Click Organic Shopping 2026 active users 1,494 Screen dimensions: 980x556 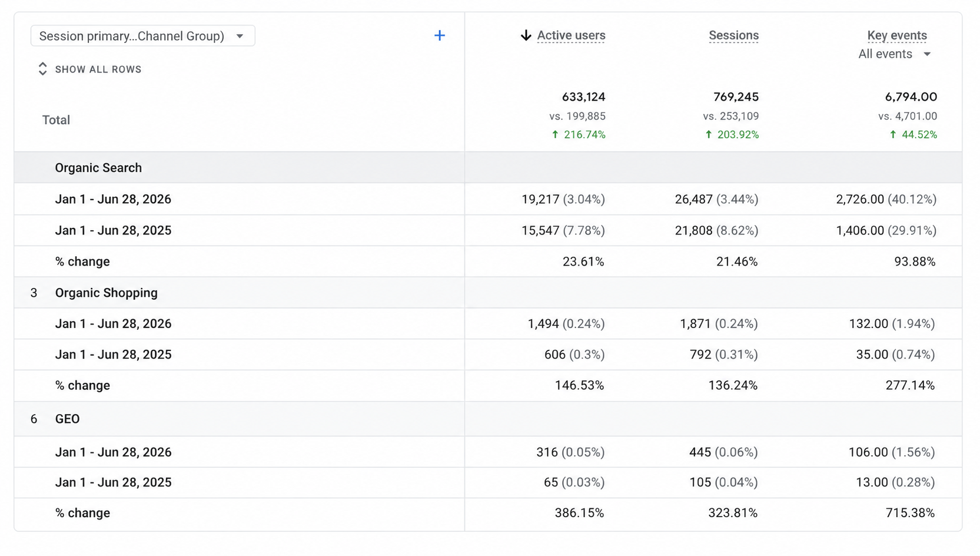(543, 323)
